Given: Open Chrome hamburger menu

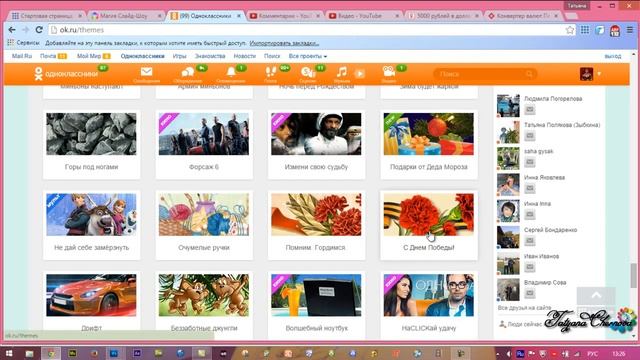Looking at the screenshot, I should (630, 30).
